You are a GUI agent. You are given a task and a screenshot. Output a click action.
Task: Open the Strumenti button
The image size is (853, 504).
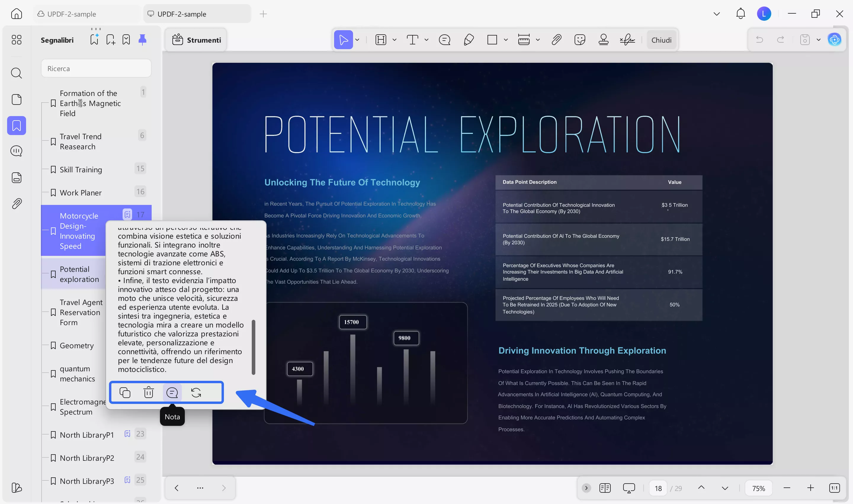[197, 40]
